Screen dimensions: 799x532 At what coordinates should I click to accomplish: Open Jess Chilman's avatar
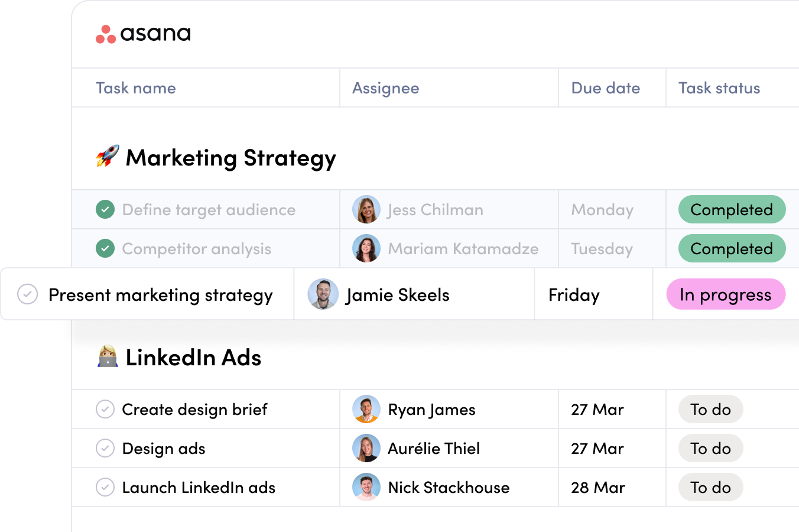point(366,210)
